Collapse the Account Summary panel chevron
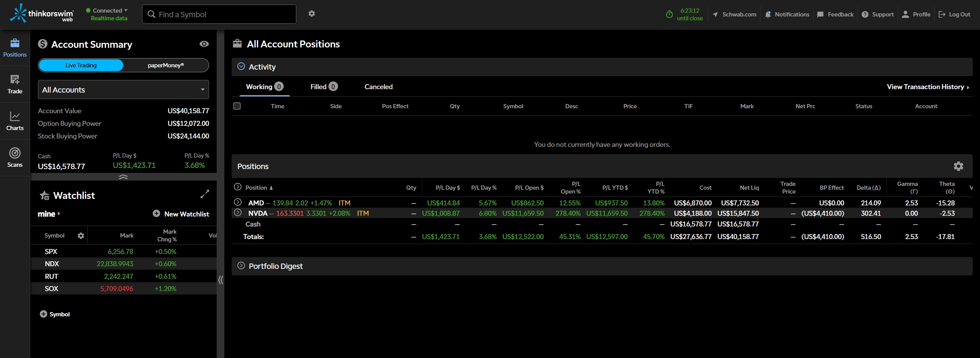Screen dimensions: 980x358 [123, 177]
